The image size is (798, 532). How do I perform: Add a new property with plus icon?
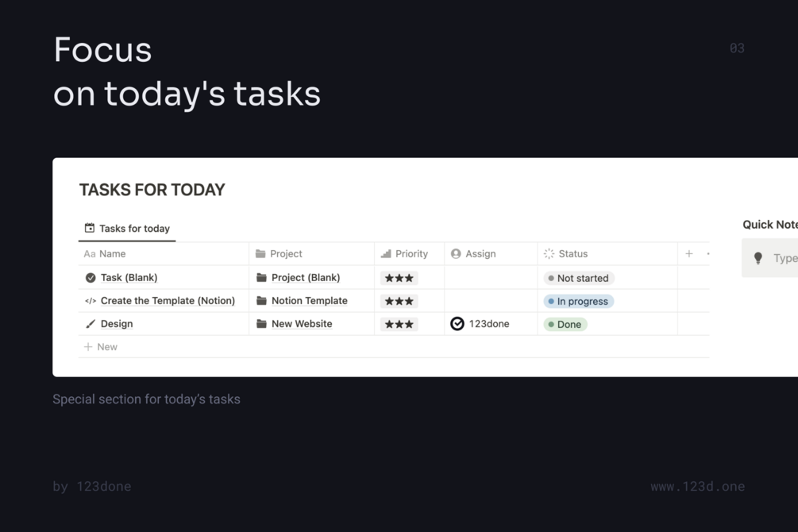pos(689,253)
